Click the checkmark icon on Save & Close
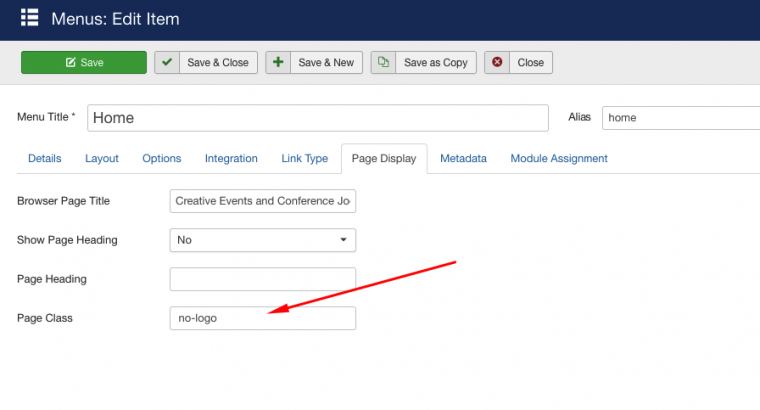760x410 pixels. coord(167,62)
